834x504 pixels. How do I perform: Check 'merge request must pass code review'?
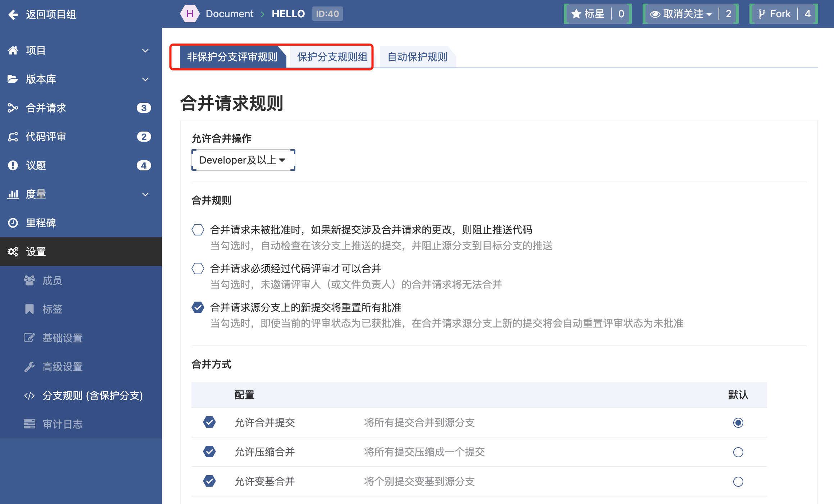tap(198, 269)
